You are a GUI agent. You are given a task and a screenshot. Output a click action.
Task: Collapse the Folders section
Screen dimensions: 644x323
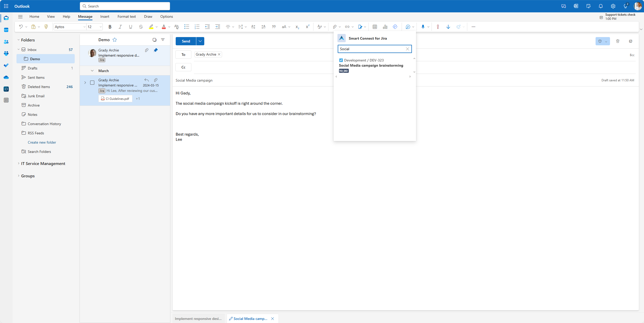coord(19,40)
